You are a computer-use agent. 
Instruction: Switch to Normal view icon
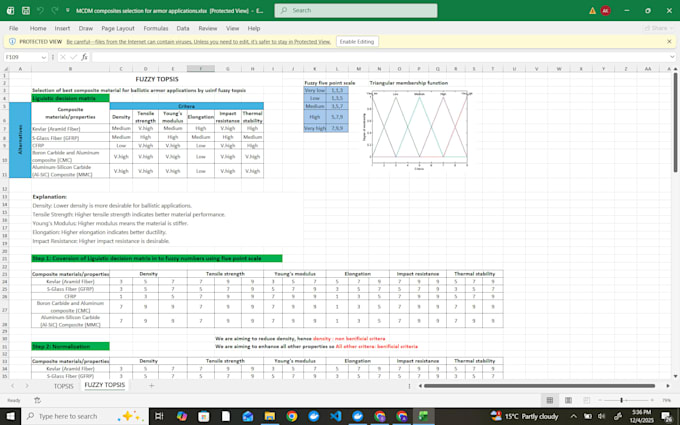pyautogui.click(x=550, y=400)
